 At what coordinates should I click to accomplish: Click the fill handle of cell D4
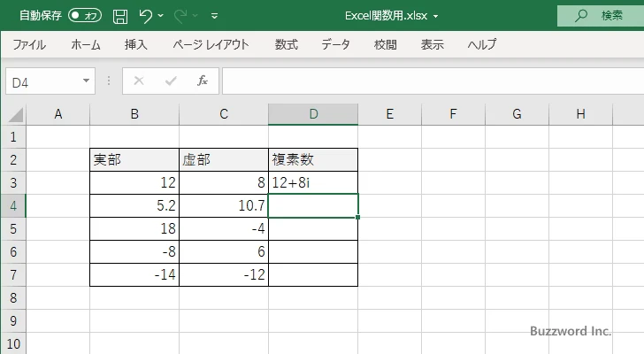coord(357,217)
